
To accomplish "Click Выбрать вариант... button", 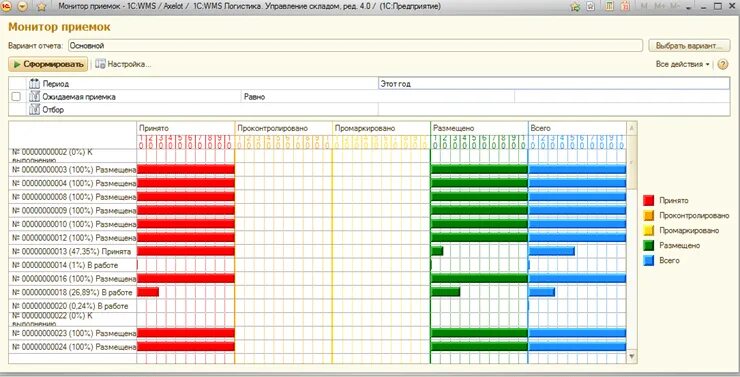I will click(689, 46).
